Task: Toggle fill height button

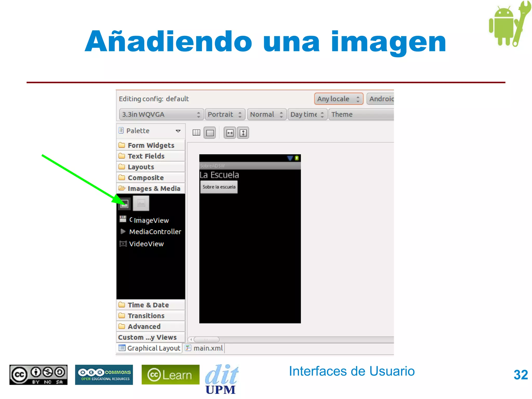Action: coord(243,133)
